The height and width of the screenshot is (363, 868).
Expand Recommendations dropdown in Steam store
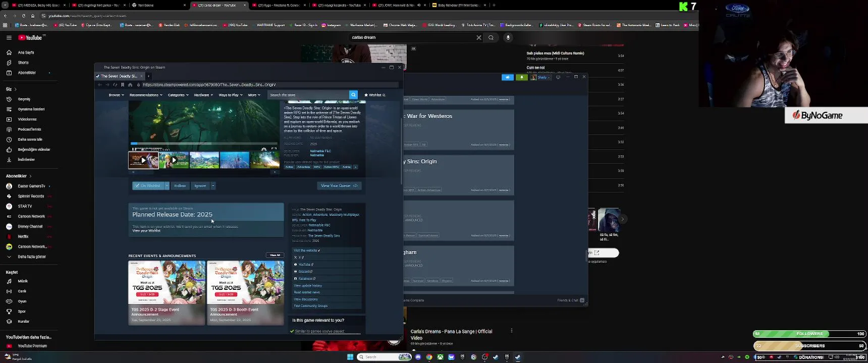[x=146, y=95]
